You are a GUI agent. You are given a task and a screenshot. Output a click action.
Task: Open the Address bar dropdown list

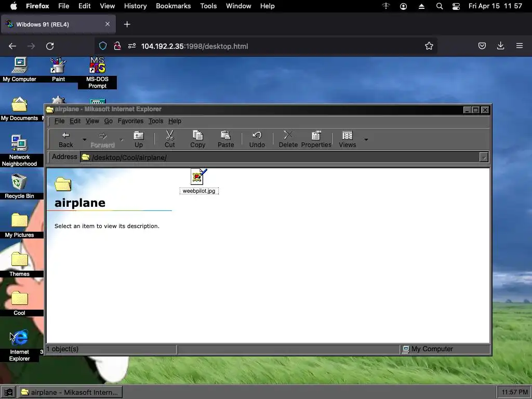coord(484,157)
